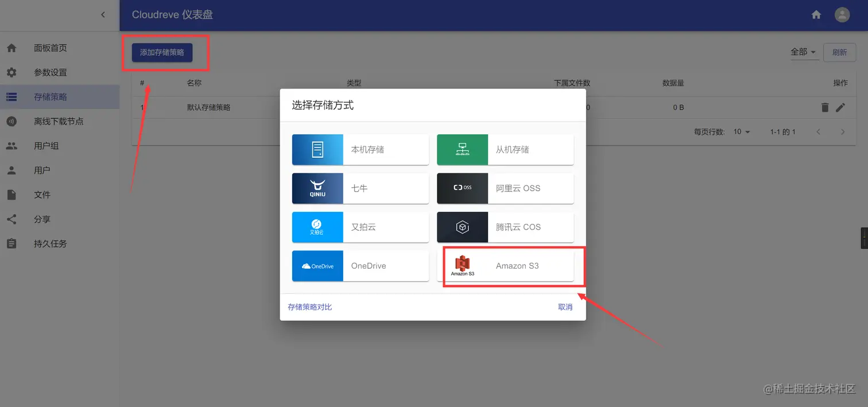Go to the previous page arrow
868x407 pixels.
[x=819, y=132]
